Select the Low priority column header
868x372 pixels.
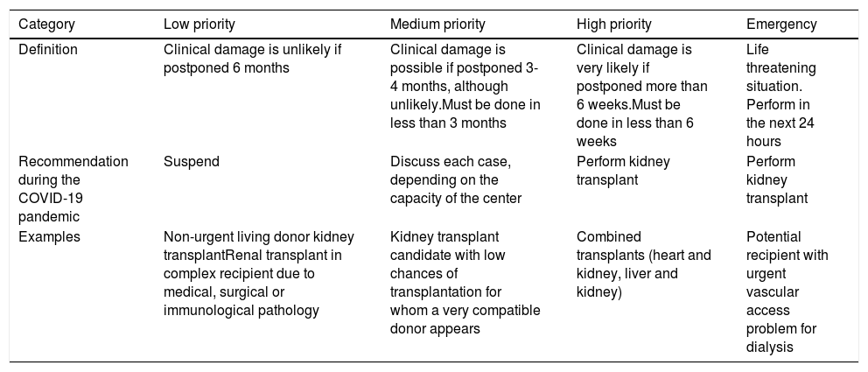coord(199,22)
